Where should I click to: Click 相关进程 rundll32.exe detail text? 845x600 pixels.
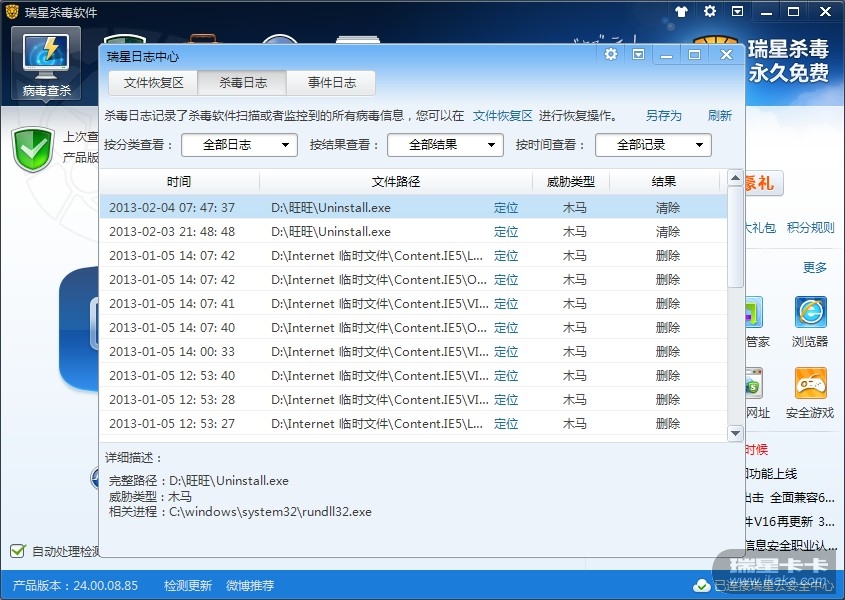pos(240,512)
